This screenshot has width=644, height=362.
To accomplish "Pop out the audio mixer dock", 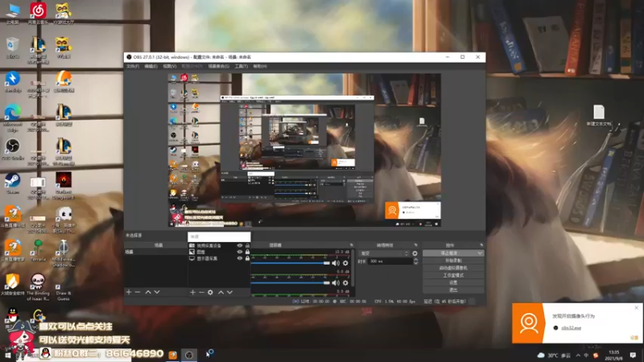I will 351,245.
